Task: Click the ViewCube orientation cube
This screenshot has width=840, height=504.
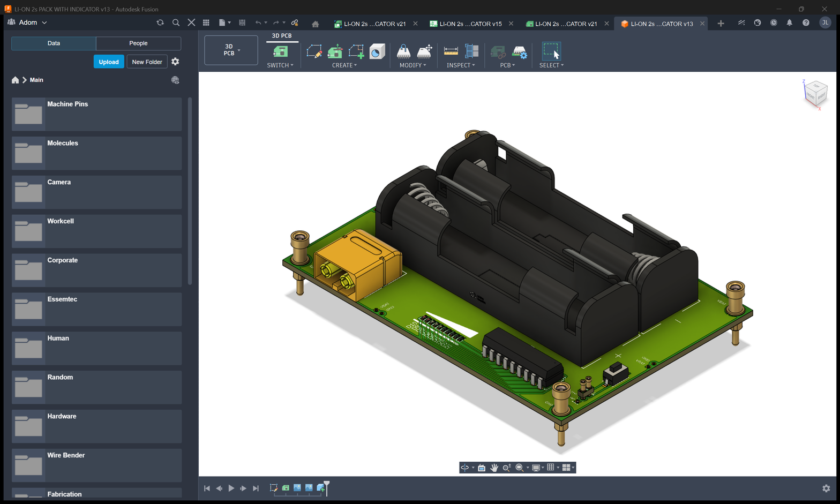Action: [x=816, y=94]
